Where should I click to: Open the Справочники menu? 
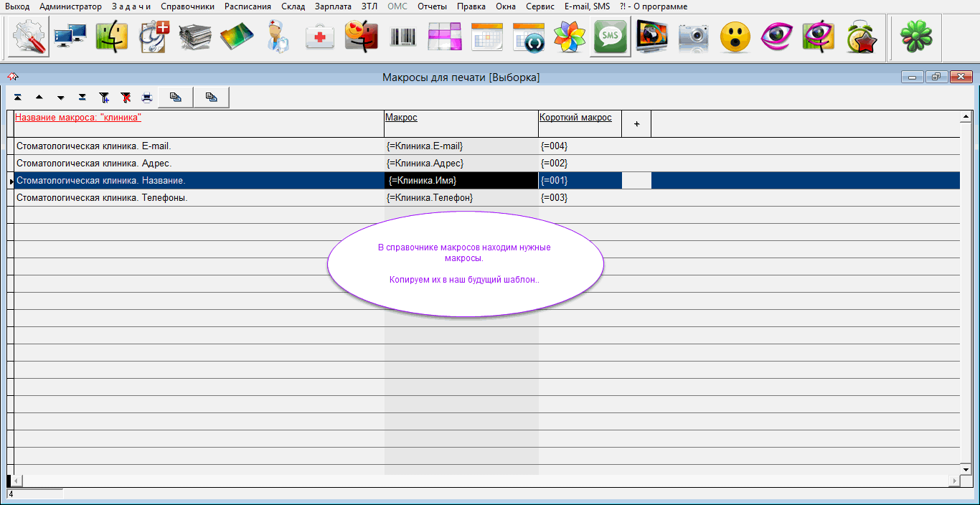(x=187, y=6)
